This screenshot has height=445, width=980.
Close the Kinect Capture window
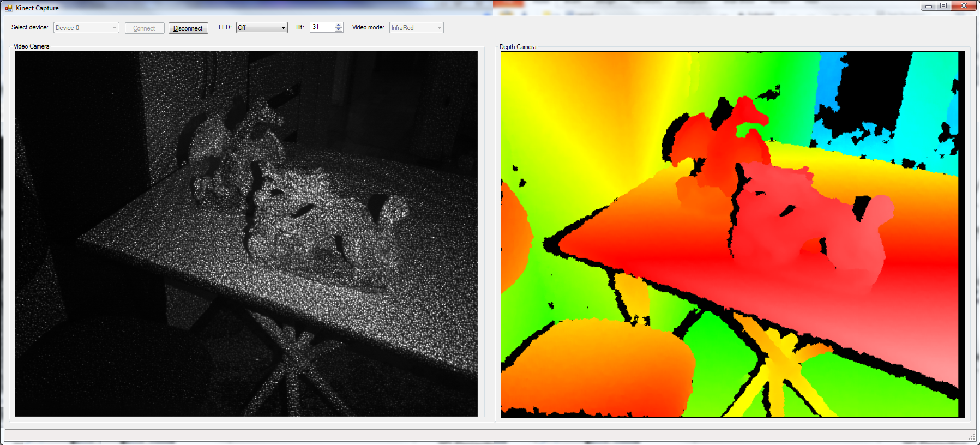tap(964, 6)
